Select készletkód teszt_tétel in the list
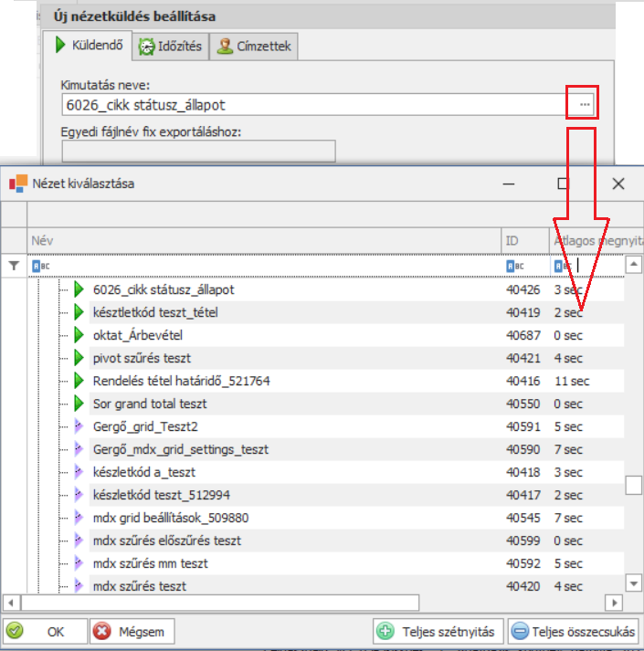Screen dimensions: 644x651 click(155, 312)
